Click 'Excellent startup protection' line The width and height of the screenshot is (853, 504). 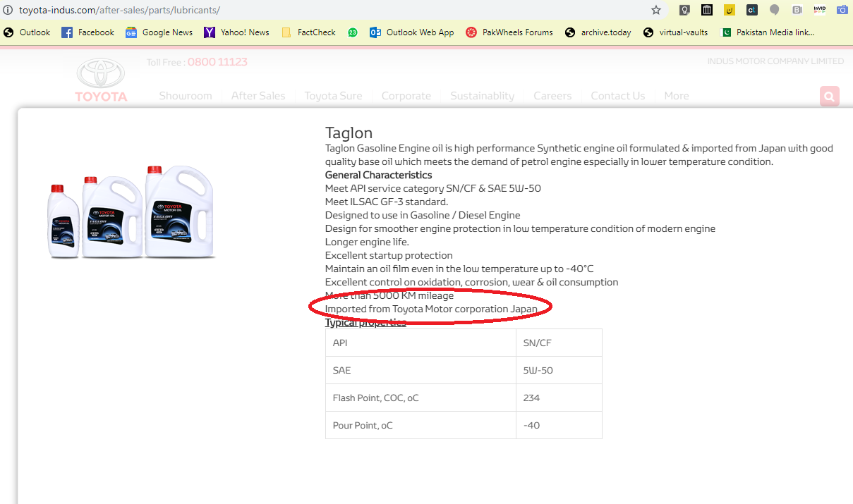389,255
